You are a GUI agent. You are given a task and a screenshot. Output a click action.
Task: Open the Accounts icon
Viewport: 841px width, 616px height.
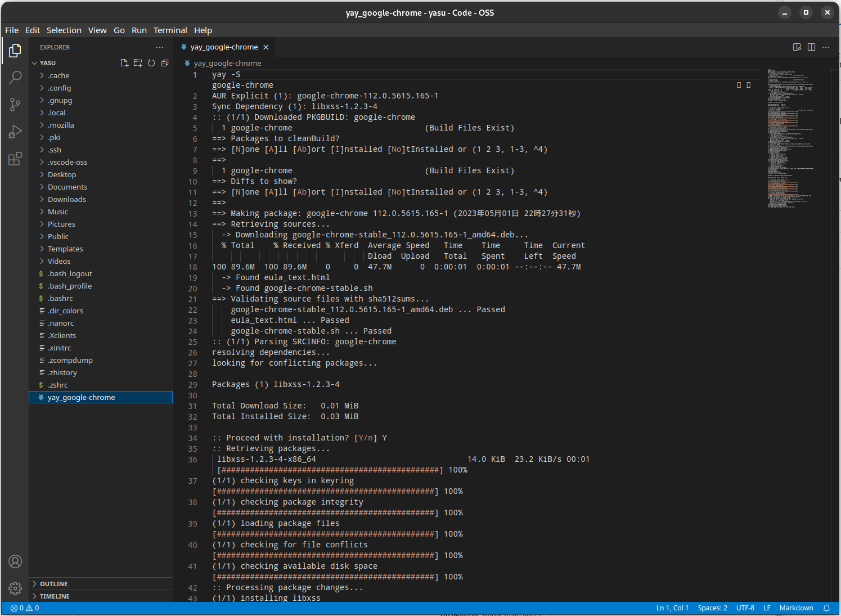click(x=15, y=561)
